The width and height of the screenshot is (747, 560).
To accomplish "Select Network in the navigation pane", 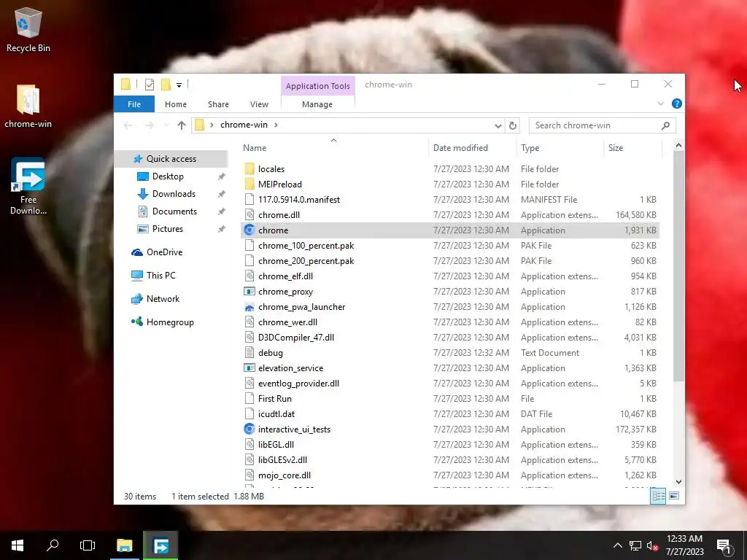I will 163,299.
